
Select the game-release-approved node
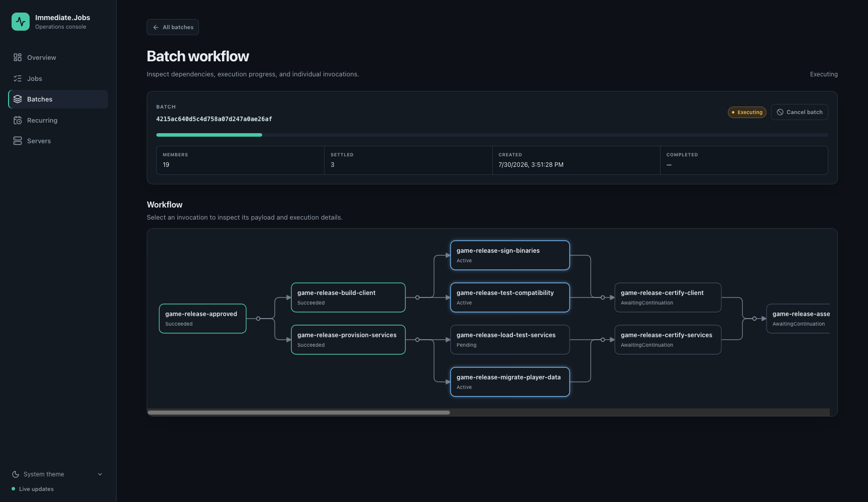[202, 319]
